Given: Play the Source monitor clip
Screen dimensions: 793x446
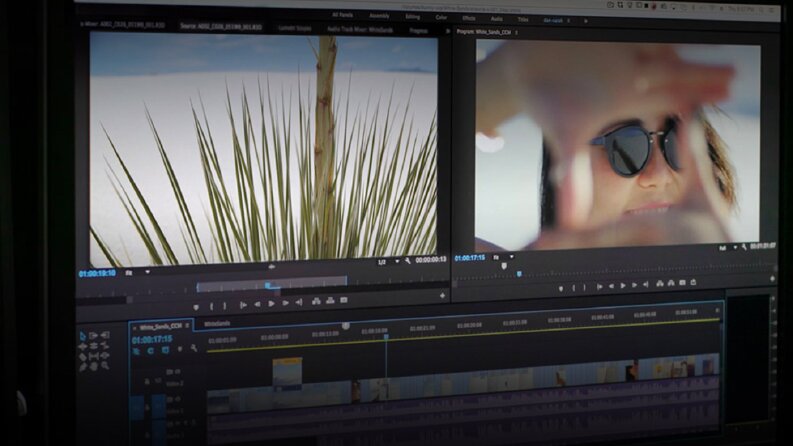Looking at the screenshot, I should (x=272, y=304).
